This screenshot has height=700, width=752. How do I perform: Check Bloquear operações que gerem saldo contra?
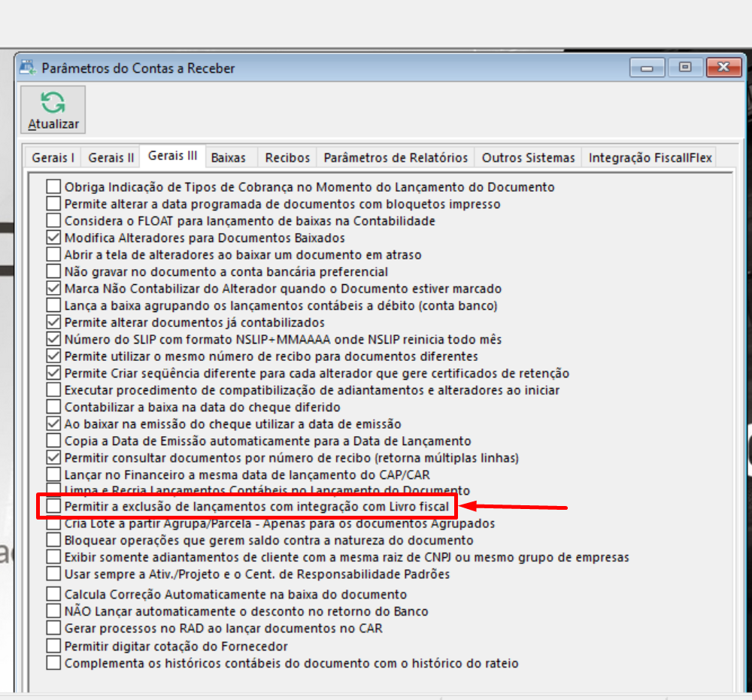[x=53, y=540]
